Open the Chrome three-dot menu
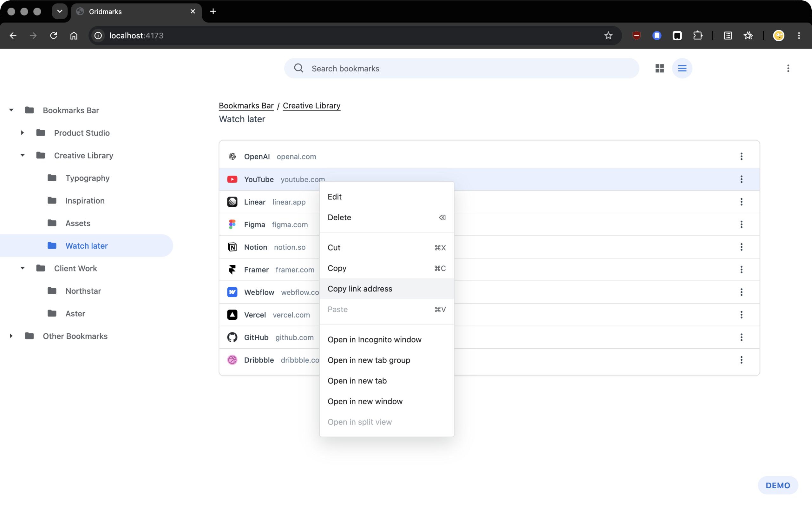 click(x=799, y=36)
